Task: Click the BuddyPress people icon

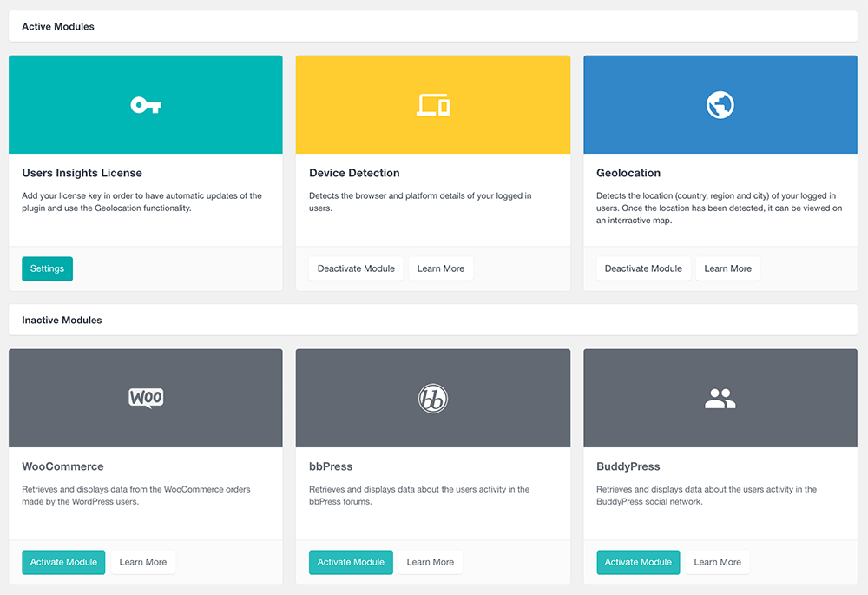Action: pyautogui.click(x=720, y=399)
